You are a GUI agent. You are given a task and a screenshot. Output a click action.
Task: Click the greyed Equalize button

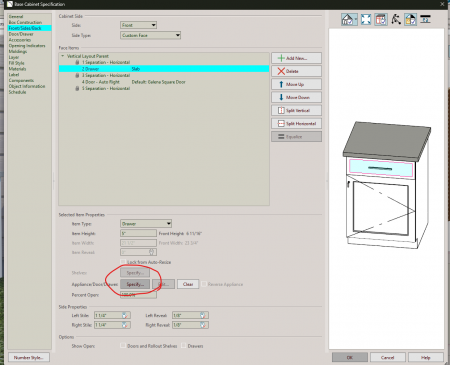(296, 137)
